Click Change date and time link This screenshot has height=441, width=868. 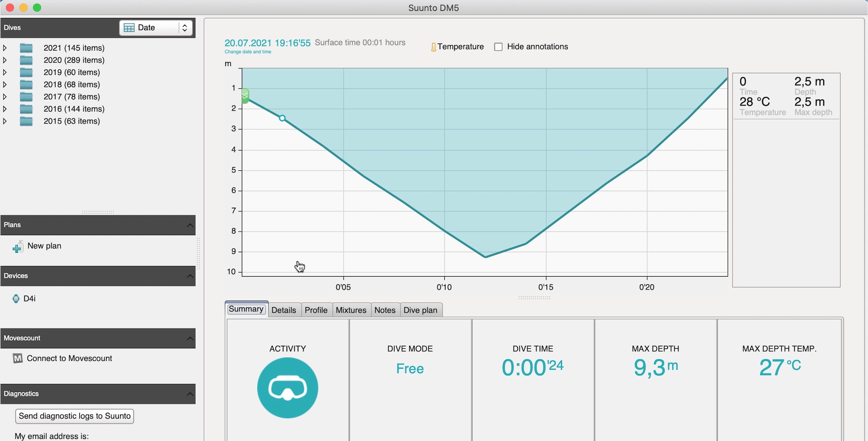248,52
